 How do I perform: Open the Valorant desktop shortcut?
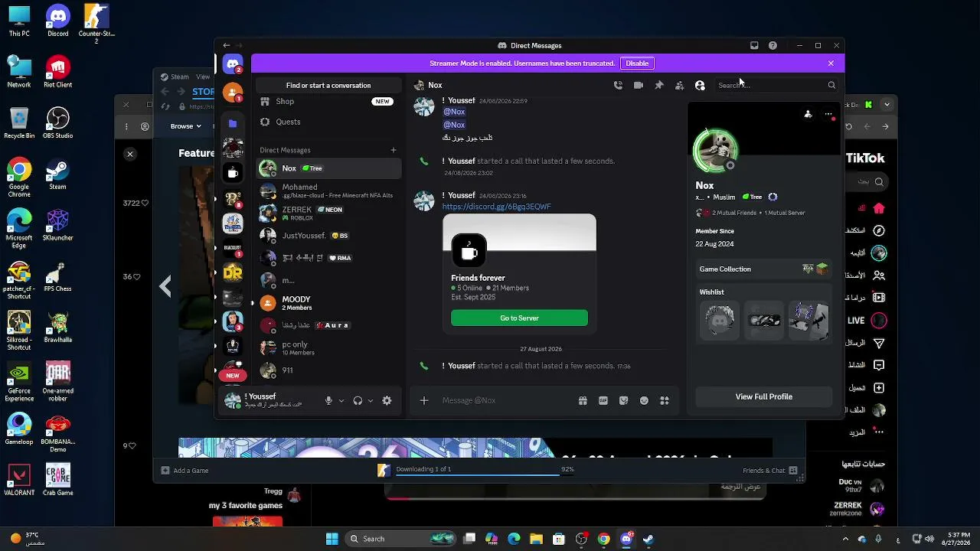click(x=19, y=480)
